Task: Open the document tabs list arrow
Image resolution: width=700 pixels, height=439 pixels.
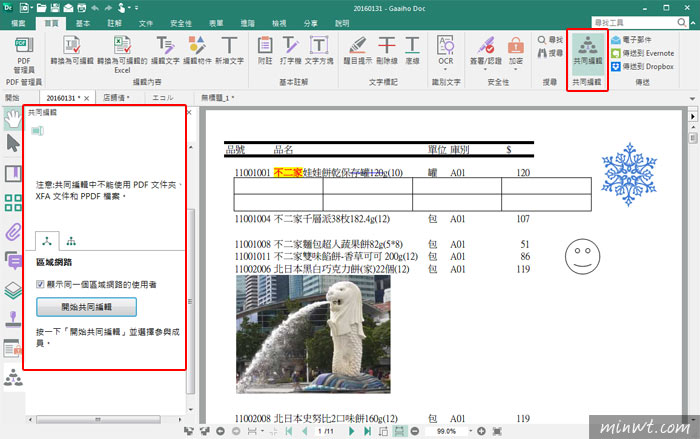Action: tap(692, 98)
